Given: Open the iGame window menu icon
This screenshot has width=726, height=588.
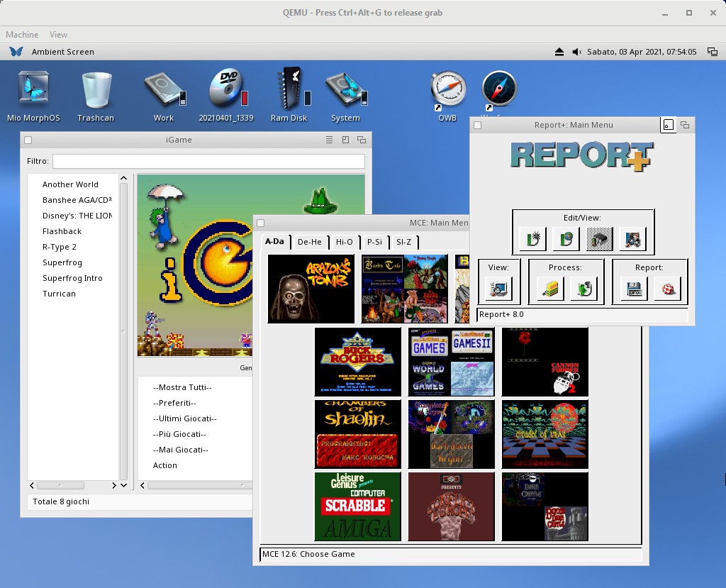Looking at the screenshot, I should 329,140.
